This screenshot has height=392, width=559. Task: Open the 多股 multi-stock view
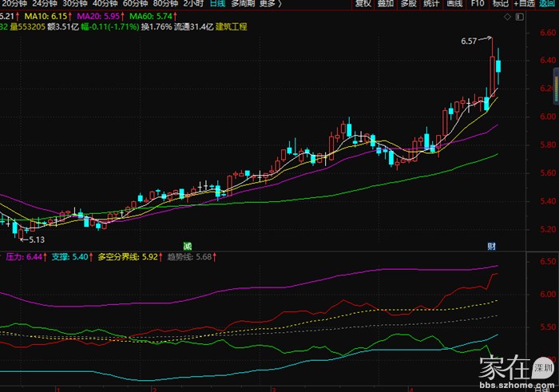(409, 4)
